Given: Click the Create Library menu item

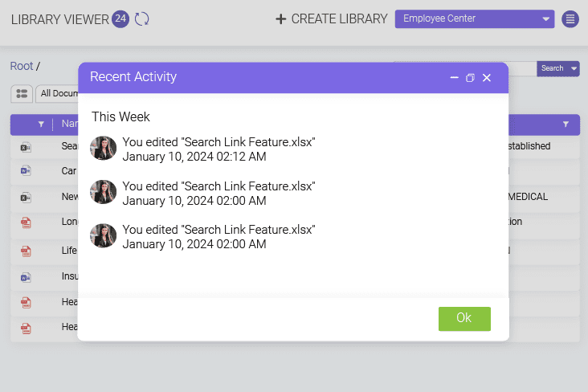Looking at the screenshot, I should [x=338, y=19].
